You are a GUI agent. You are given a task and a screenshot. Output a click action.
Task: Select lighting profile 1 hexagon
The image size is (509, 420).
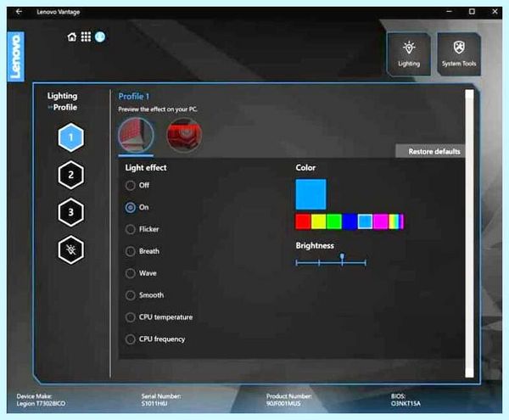70,137
